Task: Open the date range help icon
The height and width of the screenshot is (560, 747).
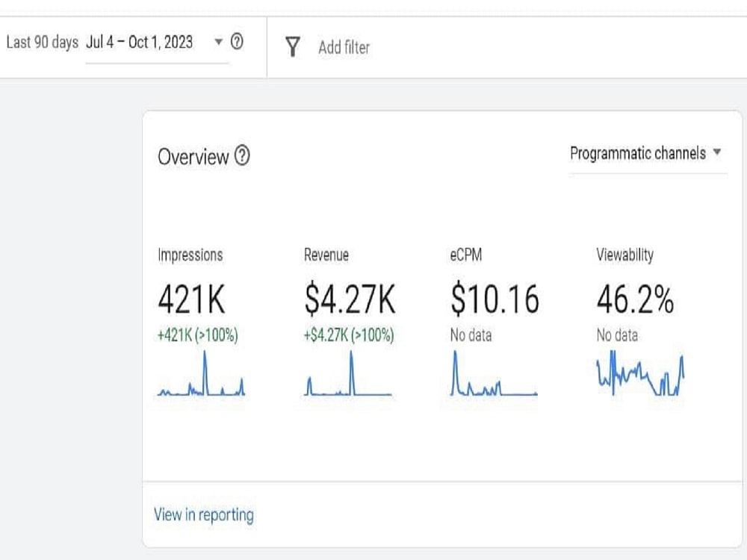Action: [x=237, y=42]
